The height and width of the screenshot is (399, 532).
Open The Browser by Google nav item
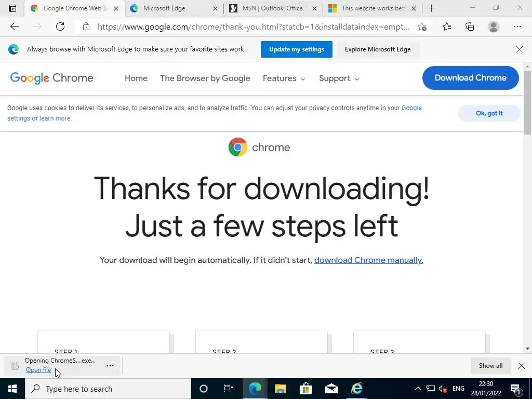[x=205, y=78]
